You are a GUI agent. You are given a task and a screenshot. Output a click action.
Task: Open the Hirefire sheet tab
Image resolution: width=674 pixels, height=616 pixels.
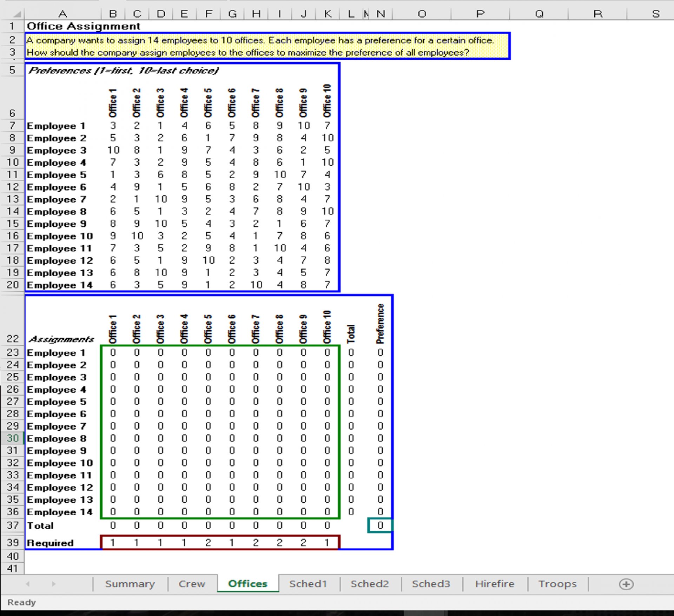coord(495,584)
